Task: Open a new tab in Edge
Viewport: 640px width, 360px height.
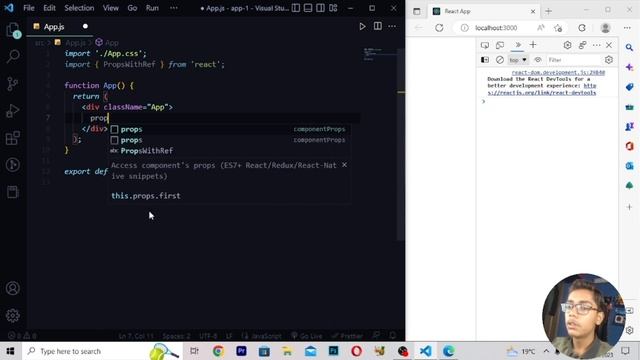Action: point(549,11)
